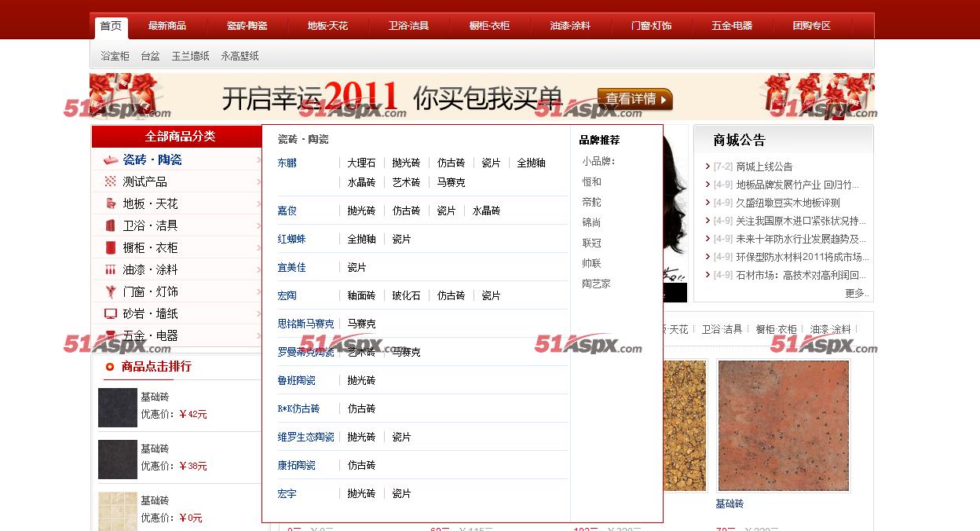Expand the chevron on sidebar row 卫浴·洁具
Image resolution: width=980 pixels, height=531 pixels.
(258, 225)
